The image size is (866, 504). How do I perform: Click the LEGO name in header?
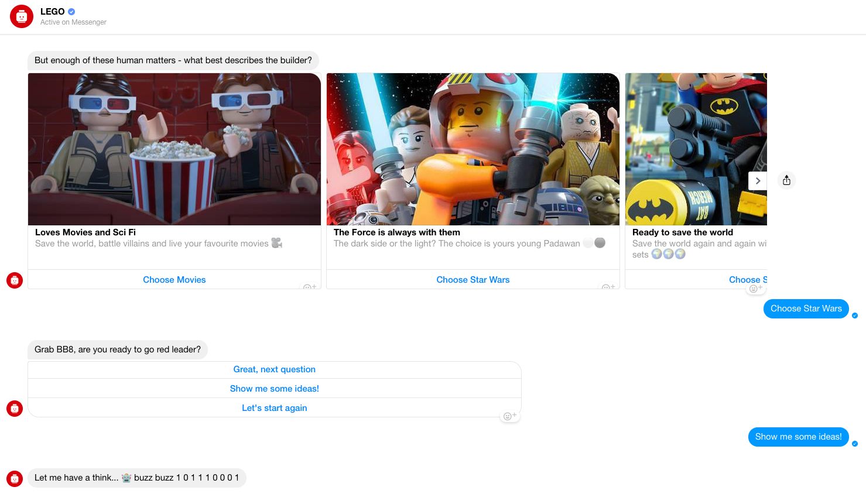click(53, 12)
